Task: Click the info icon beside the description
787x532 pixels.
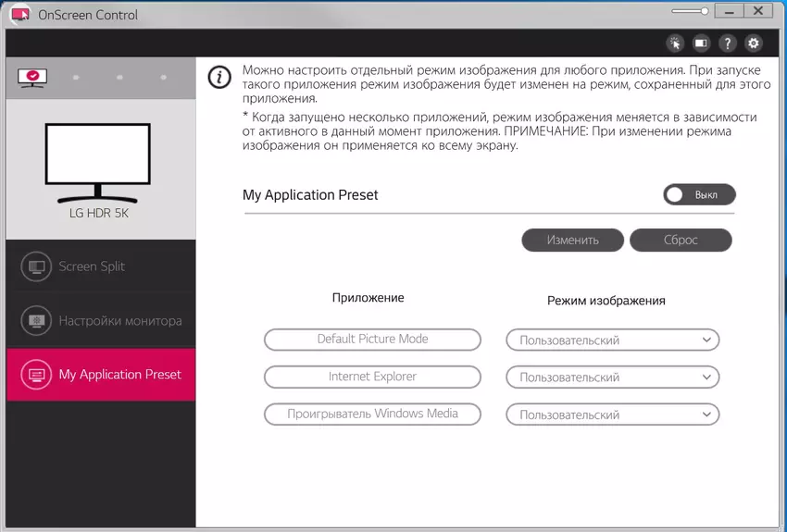Action: click(219, 77)
